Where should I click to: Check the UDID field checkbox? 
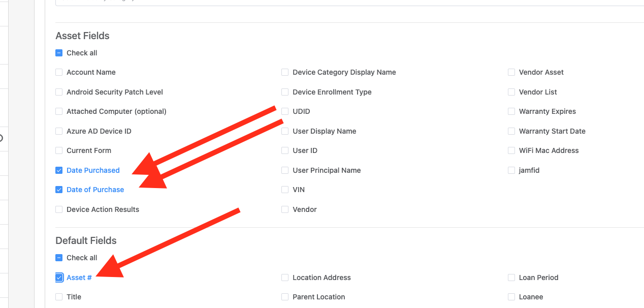click(x=285, y=111)
